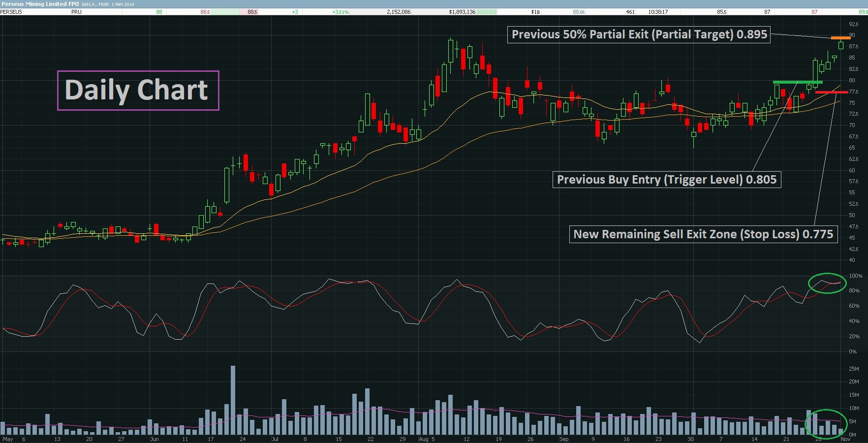Select the 62.5 label on the price axis
This screenshot has height=443, width=868.
pyautogui.click(x=854, y=159)
